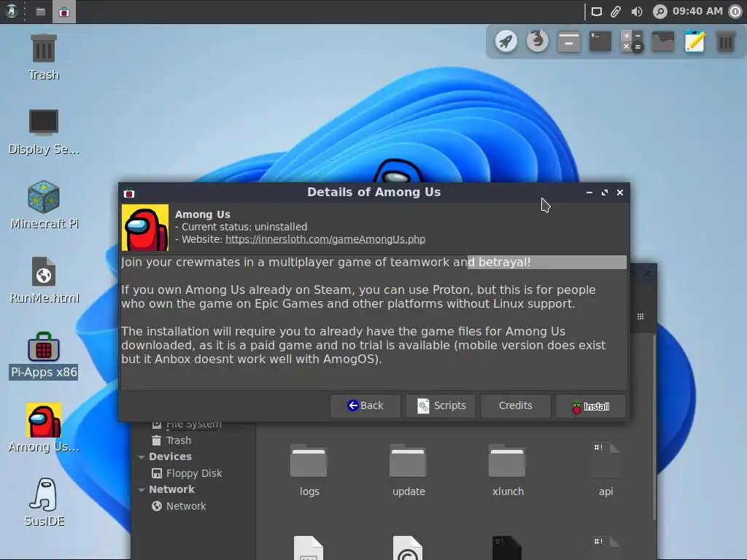Open the power button in top panel

point(736,12)
